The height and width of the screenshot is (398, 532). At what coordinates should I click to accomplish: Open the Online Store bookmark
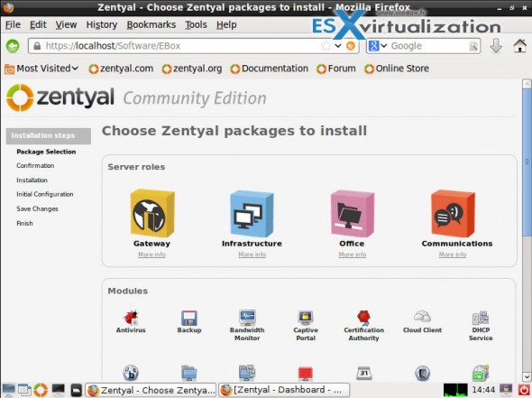coord(396,69)
